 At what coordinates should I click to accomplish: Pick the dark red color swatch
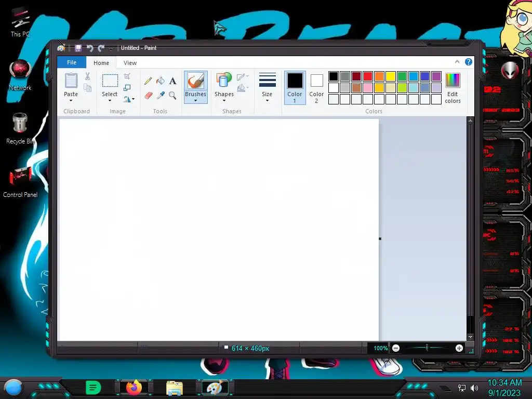[356, 76]
